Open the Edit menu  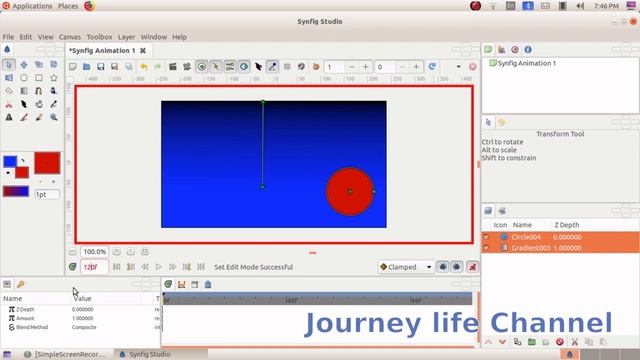26,37
